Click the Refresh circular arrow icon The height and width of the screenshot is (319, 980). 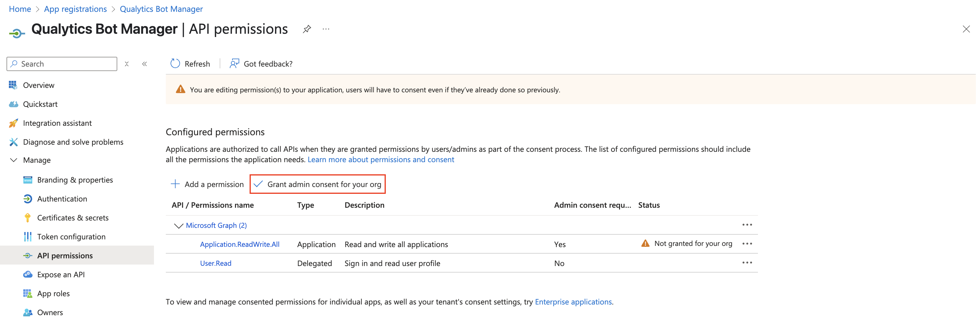pyautogui.click(x=175, y=64)
